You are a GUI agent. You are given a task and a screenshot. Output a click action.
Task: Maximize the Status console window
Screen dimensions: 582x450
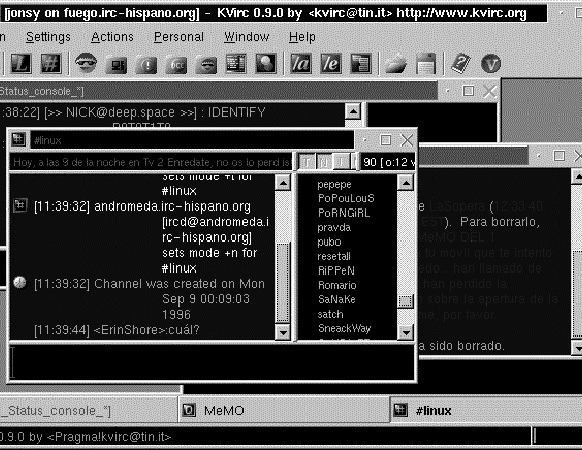point(468,91)
